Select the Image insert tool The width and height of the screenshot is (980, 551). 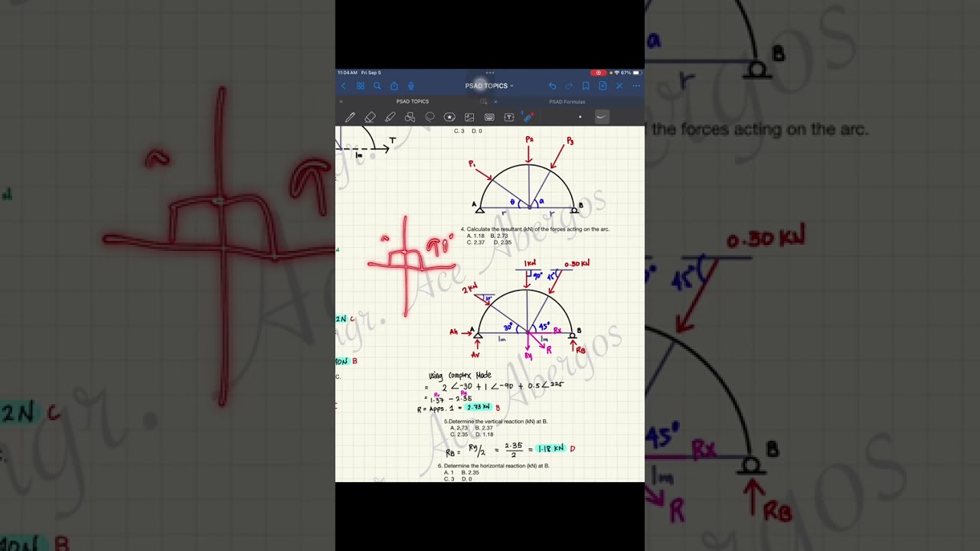[469, 117]
